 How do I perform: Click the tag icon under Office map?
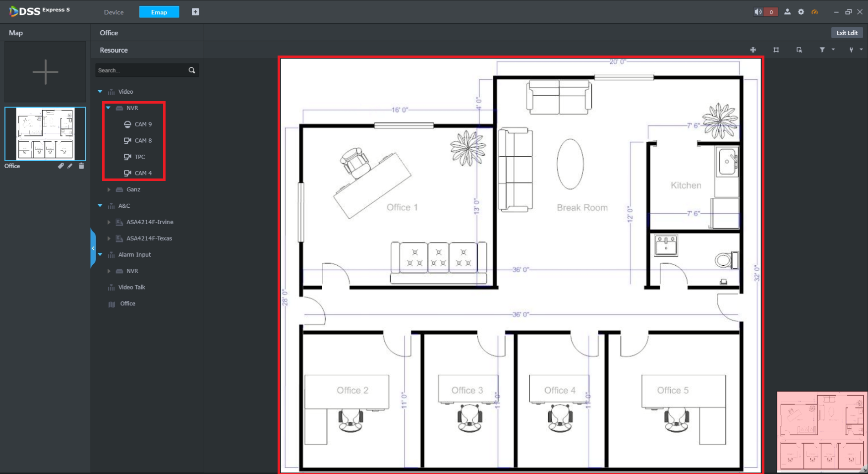coord(60,166)
